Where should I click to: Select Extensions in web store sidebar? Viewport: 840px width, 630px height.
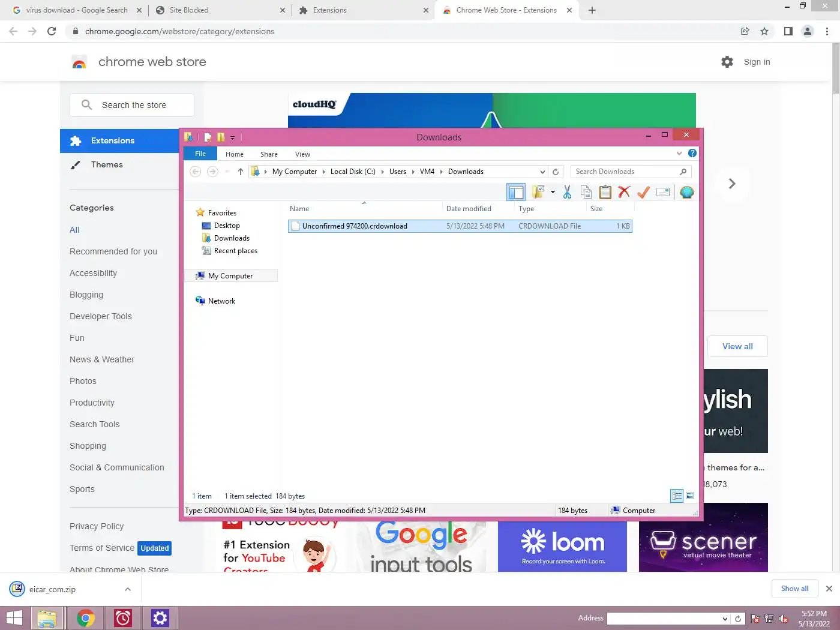coord(119,140)
